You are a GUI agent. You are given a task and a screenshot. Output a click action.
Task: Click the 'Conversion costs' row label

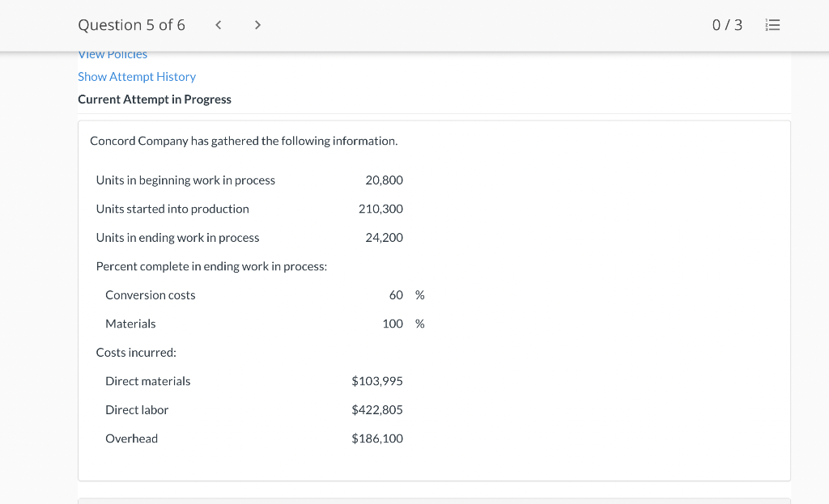[150, 294]
